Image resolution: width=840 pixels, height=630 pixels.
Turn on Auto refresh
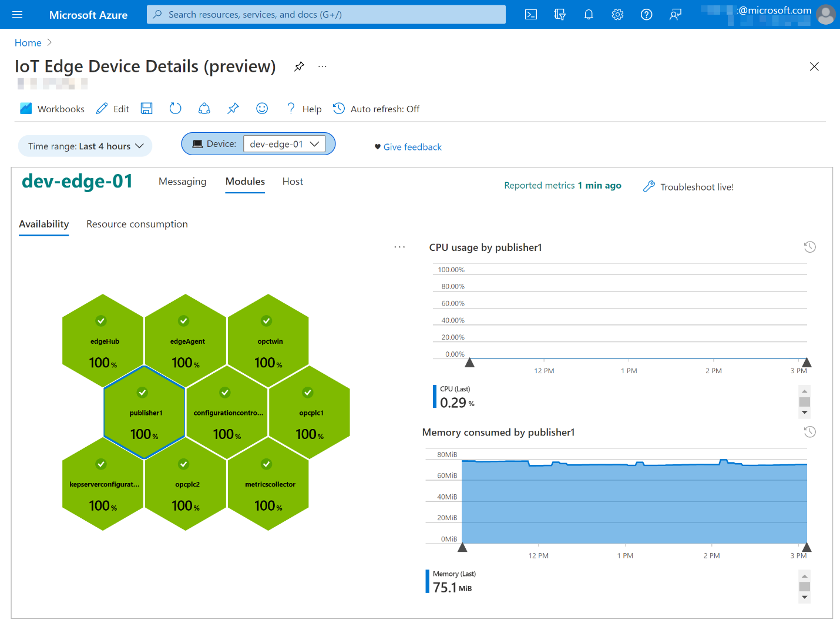click(376, 109)
